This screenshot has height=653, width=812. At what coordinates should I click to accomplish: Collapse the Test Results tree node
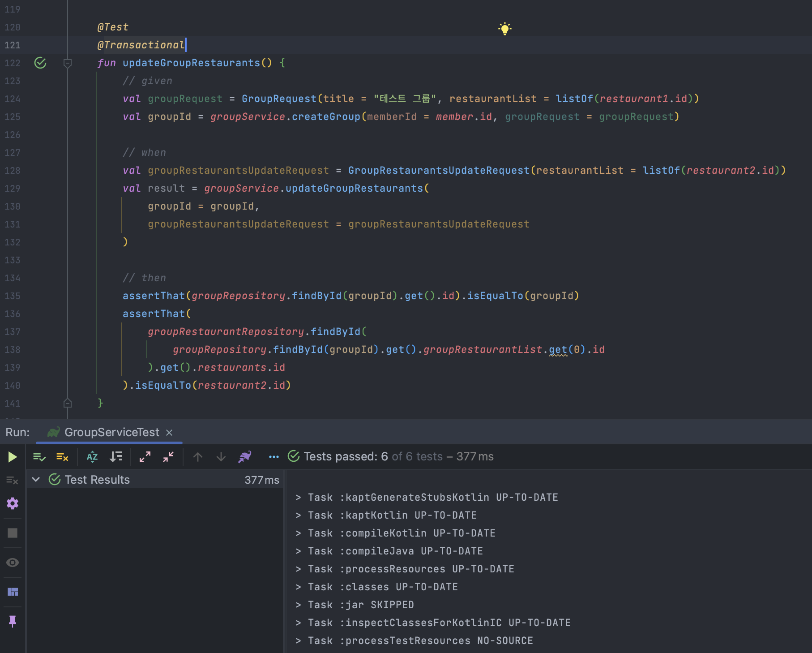[x=36, y=480]
